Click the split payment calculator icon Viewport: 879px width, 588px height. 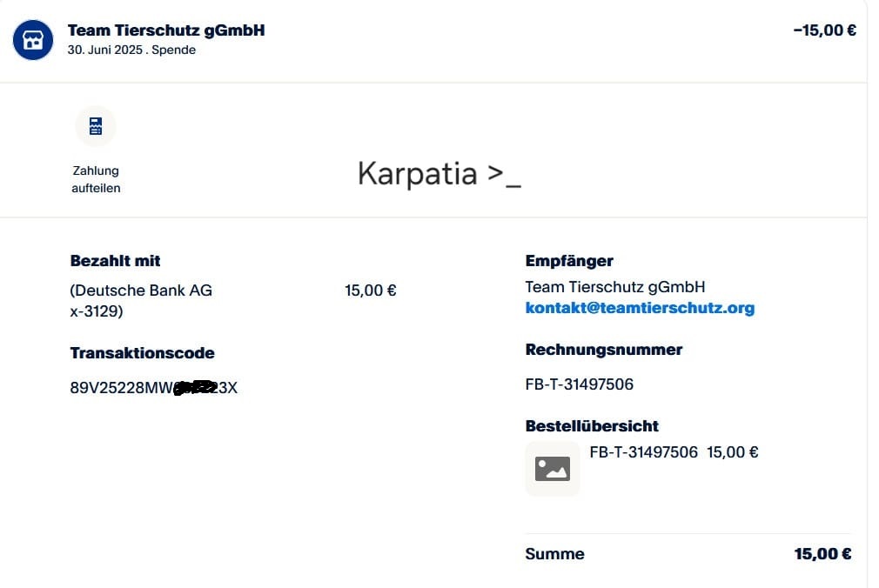pos(96,126)
